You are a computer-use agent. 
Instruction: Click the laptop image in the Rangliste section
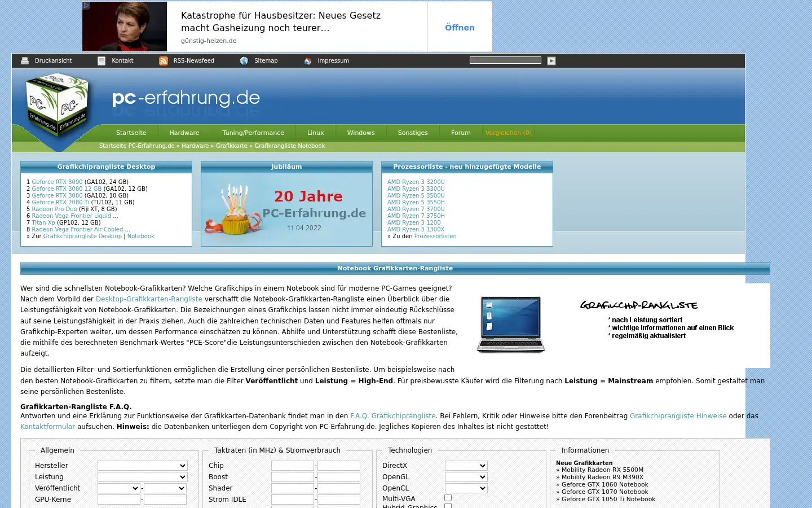point(511,325)
